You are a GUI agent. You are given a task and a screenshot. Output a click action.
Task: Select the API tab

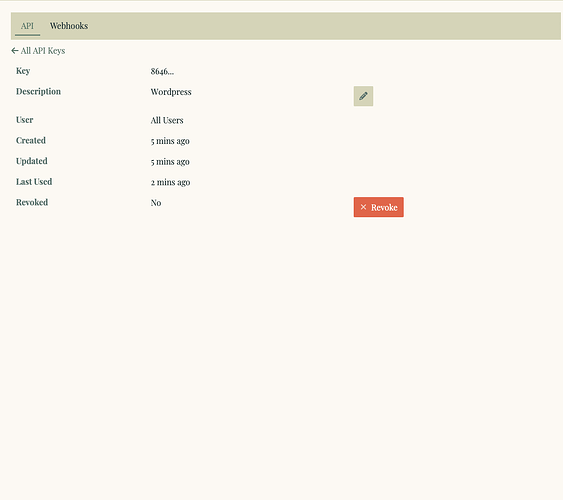[x=27, y=26]
